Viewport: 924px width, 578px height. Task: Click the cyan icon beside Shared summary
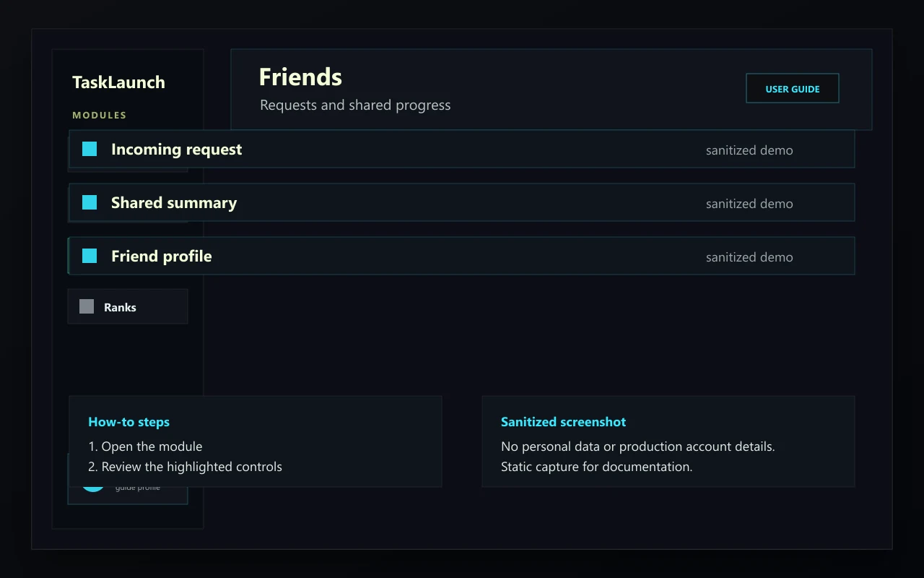tap(90, 202)
